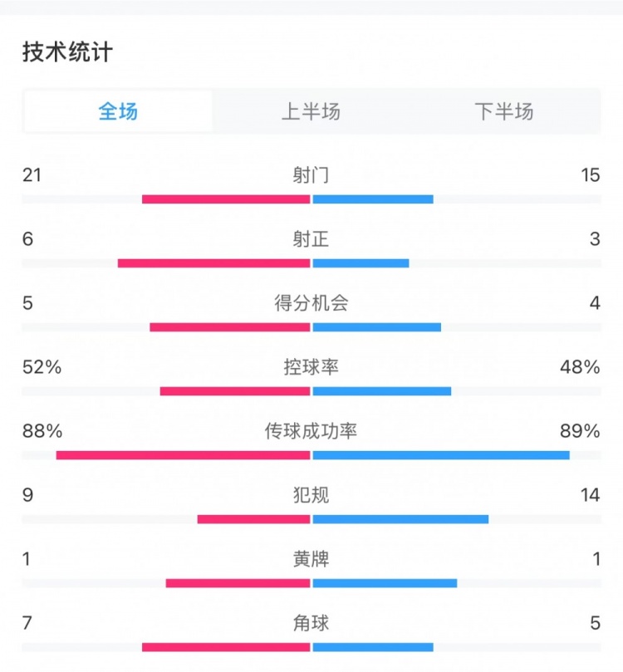The height and width of the screenshot is (672, 623).
Task: Select the 传球成功率 label
Action: pos(311,431)
